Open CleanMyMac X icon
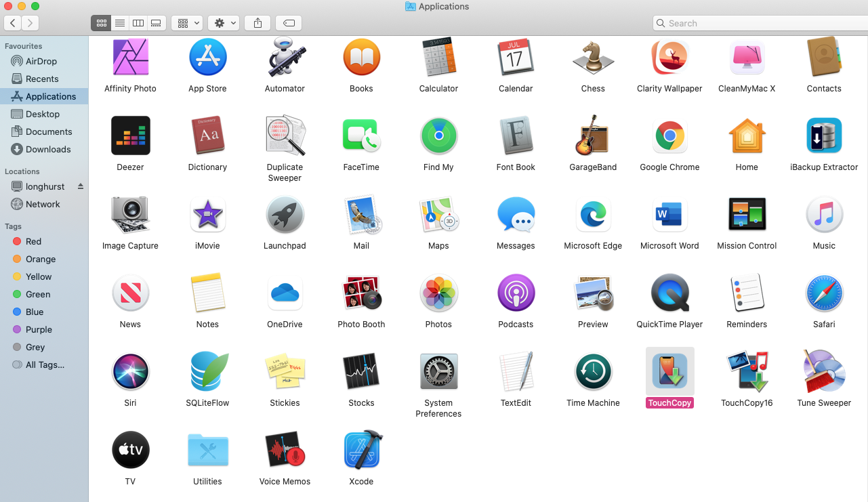This screenshot has width=868, height=502. coord(747,58)
